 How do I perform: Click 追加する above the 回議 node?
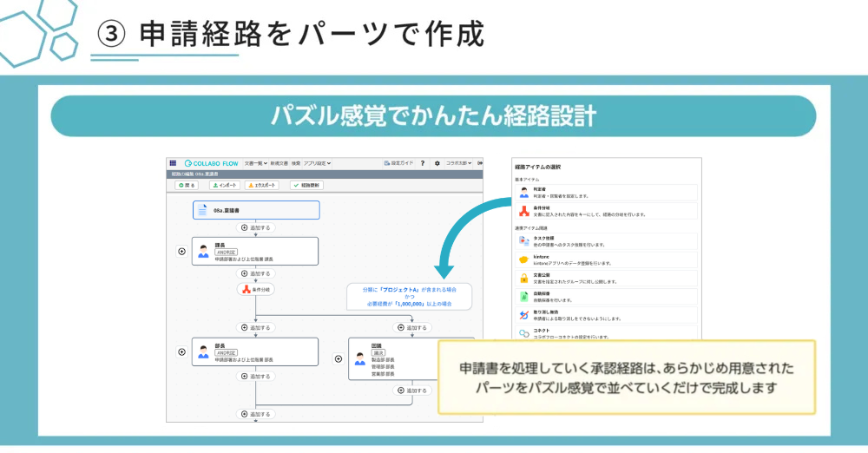pyautogui.click(x=412, y=328)
